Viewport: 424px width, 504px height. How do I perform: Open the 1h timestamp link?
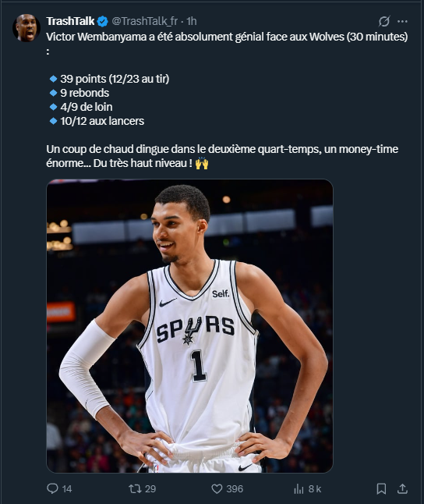point(192,21)
